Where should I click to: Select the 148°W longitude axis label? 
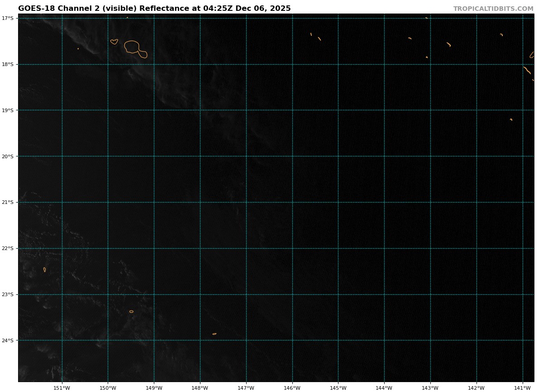point(200,388)
